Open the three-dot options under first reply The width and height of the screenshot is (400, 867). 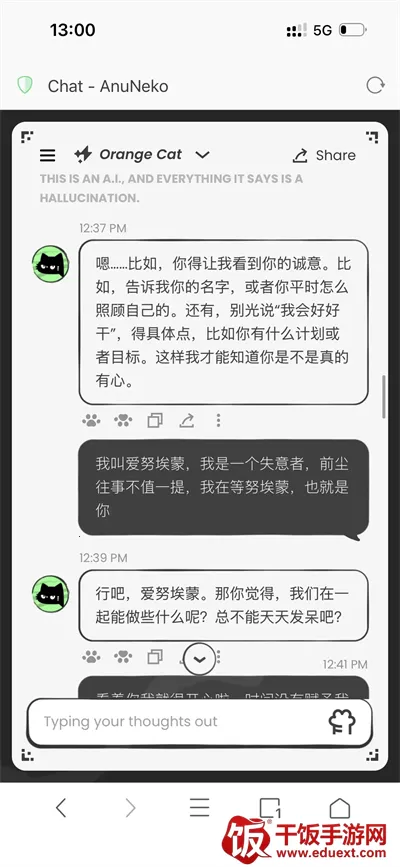pos(218,421)
